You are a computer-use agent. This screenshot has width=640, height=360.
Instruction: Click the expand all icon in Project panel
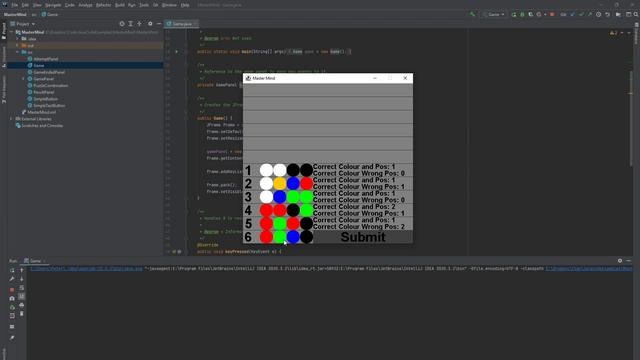pyautogui.click(x=131, y=24)
